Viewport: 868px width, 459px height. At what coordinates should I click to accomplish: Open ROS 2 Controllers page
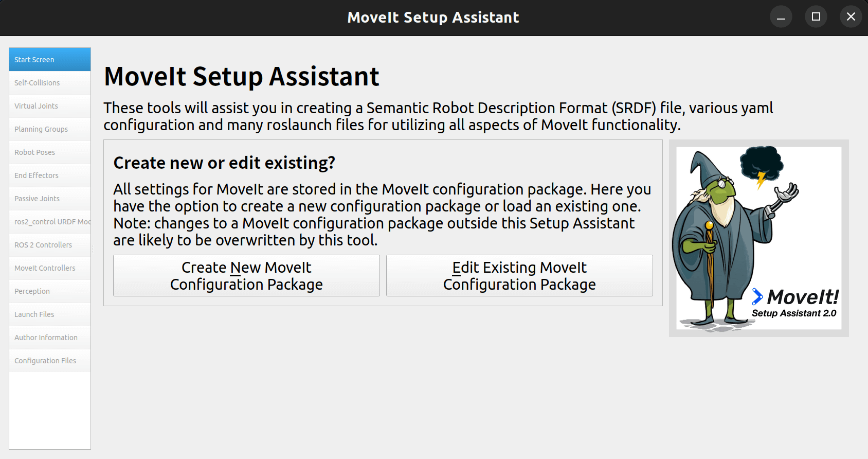coord(49,245)
